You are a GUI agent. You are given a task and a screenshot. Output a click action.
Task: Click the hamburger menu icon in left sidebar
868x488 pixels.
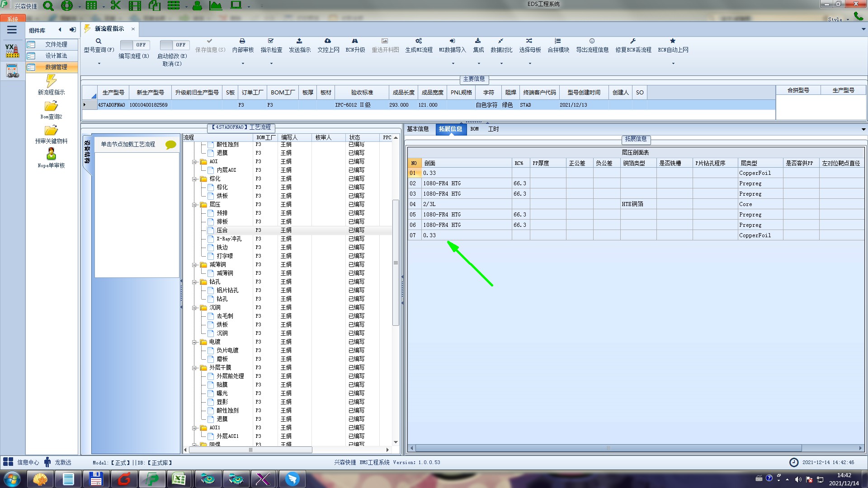(x=12, y=30)
